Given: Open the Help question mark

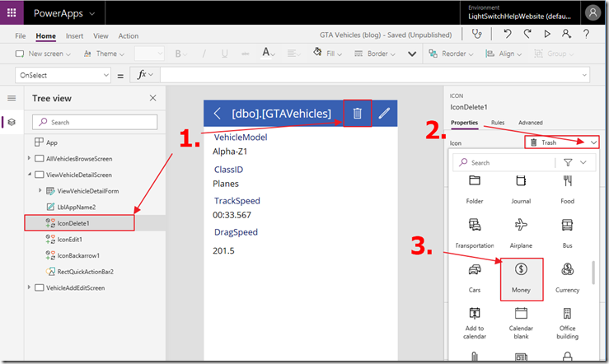Looking at the screenshot, I should tap(586, 34).
